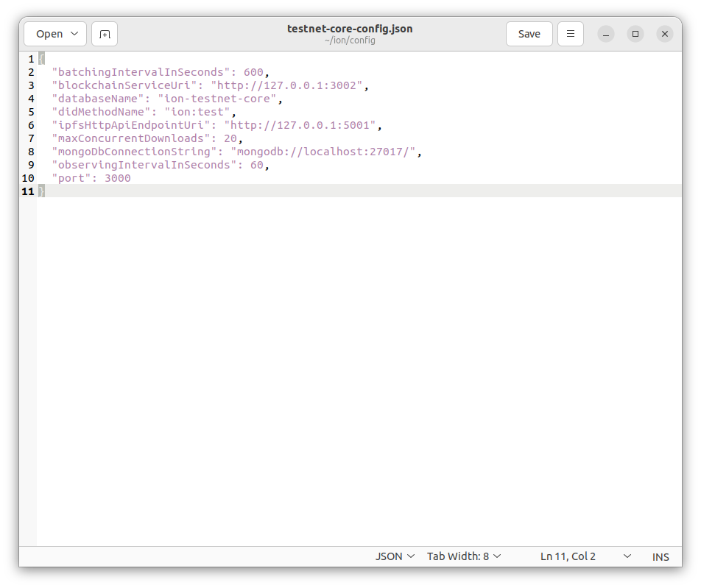Click the value 60 on line 9
This screenshot has height=588, width=701.
[x=256, y=165]
